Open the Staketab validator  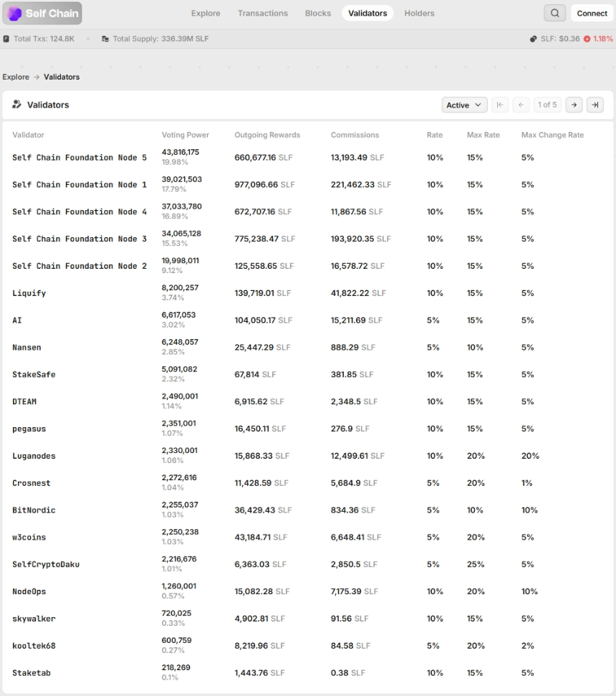(32, 673)
